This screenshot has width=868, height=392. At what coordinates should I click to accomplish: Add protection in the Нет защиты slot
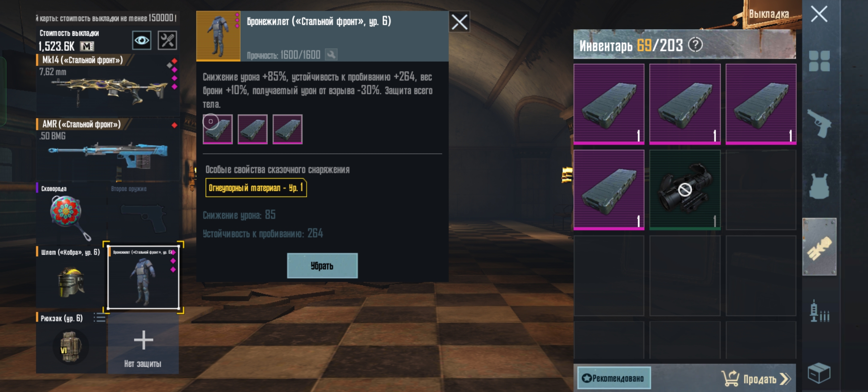tap(143, 343)
